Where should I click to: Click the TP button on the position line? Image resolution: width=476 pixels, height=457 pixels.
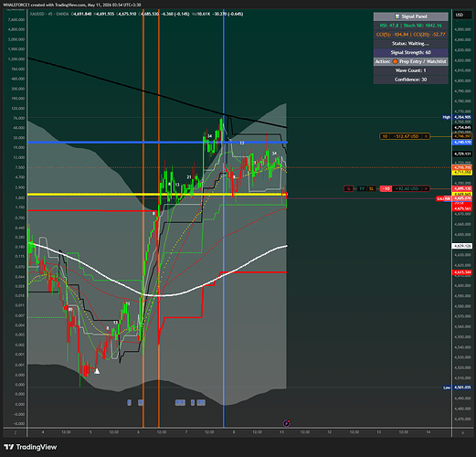[362, 189]
